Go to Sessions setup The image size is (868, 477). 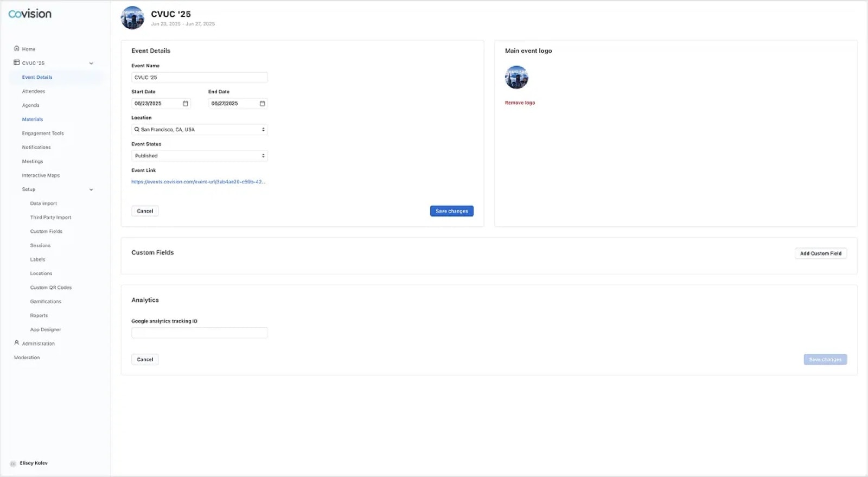[40, 246]
